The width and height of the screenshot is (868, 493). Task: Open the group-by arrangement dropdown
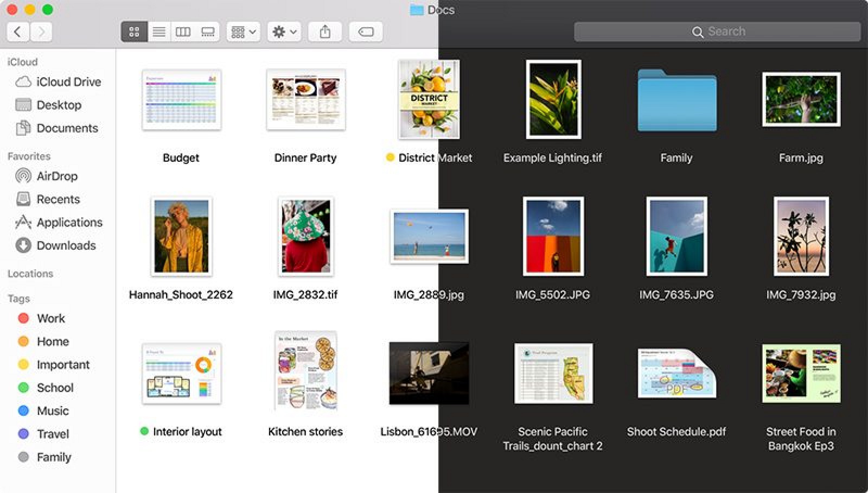(x=243, y=32)
